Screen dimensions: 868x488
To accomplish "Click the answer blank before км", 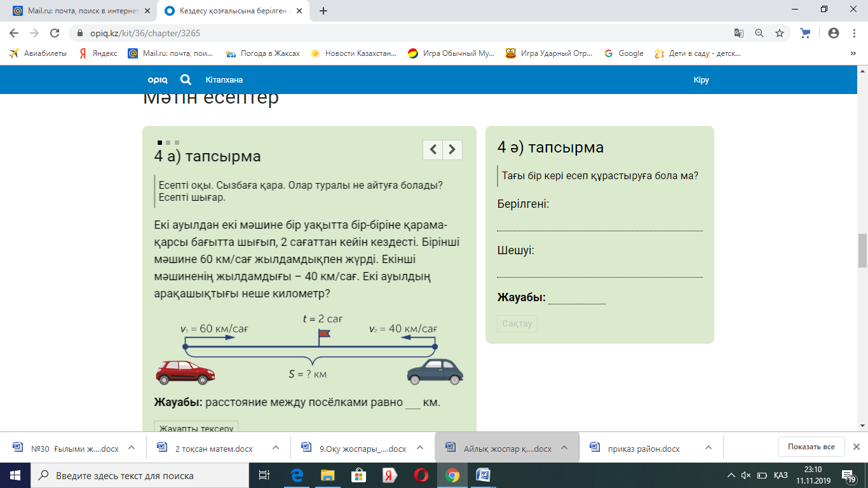I will (x=413, y=403).
